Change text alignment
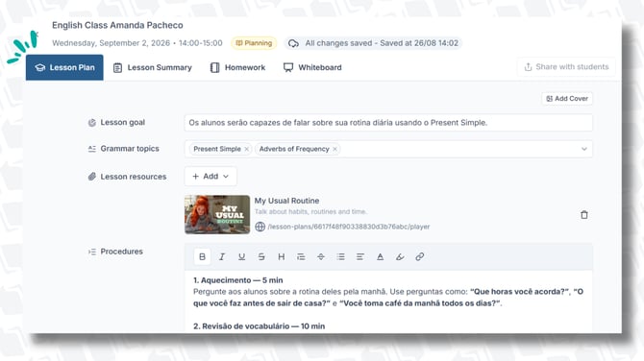 tap(360, 256)
